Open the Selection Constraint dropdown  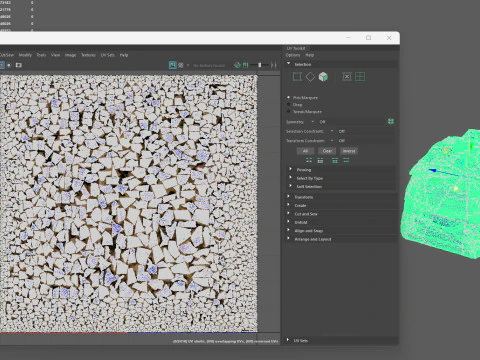(x=362, y=131)
